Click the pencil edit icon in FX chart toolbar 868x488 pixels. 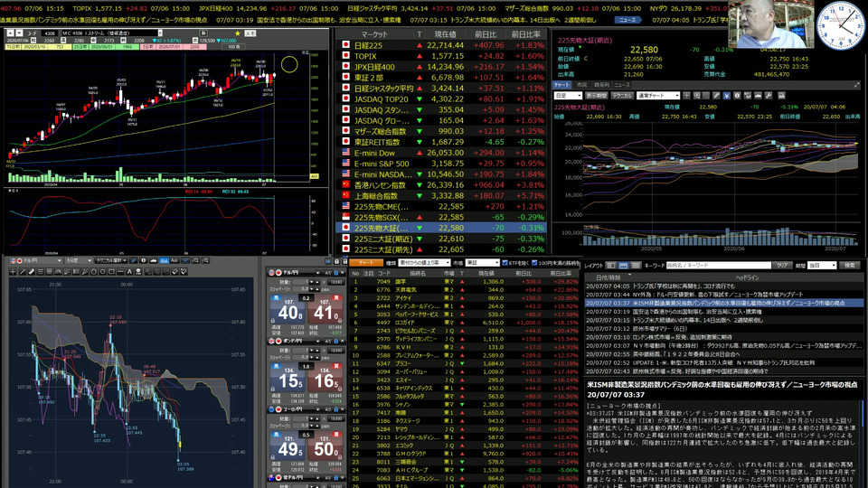click(x=134, y=260)
